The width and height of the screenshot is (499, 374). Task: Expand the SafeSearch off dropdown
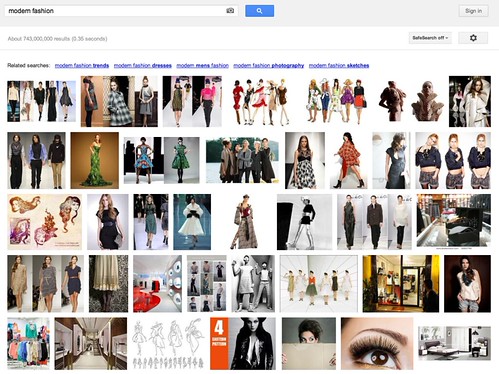click(430, 38)
